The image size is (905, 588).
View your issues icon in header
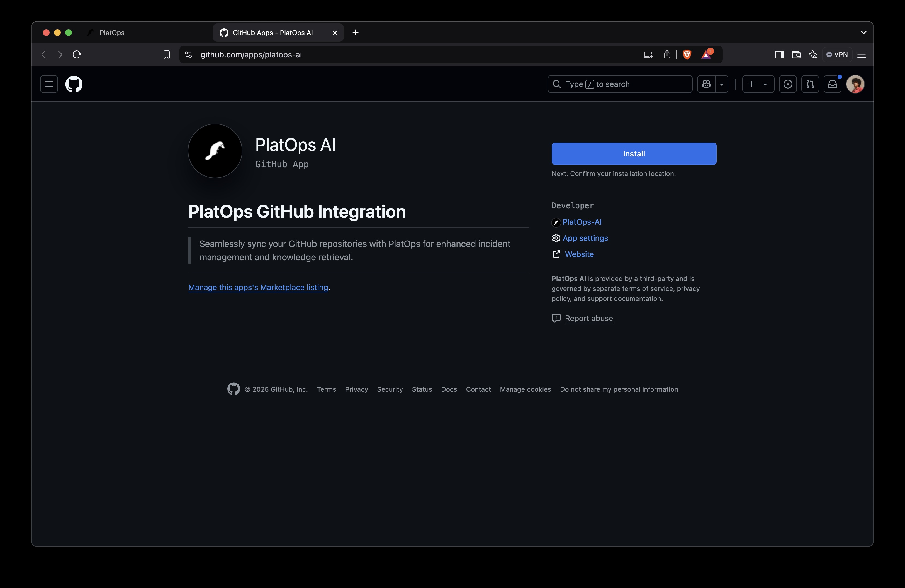pyautogui.click(x=788, y=84)
